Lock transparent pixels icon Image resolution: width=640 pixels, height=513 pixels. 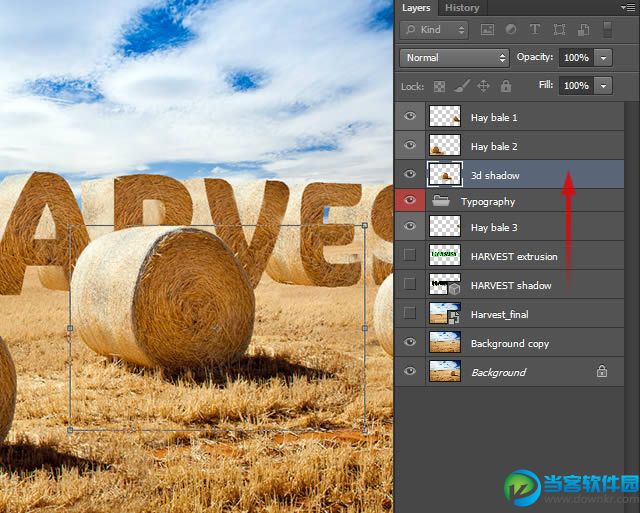[440, 87]
